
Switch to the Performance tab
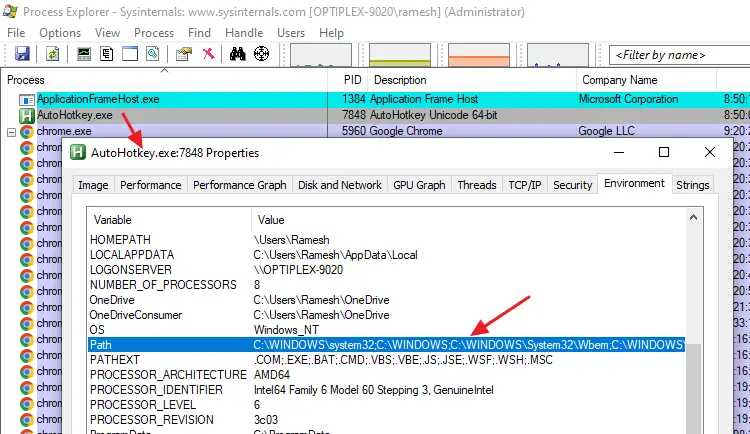(151, 185)
